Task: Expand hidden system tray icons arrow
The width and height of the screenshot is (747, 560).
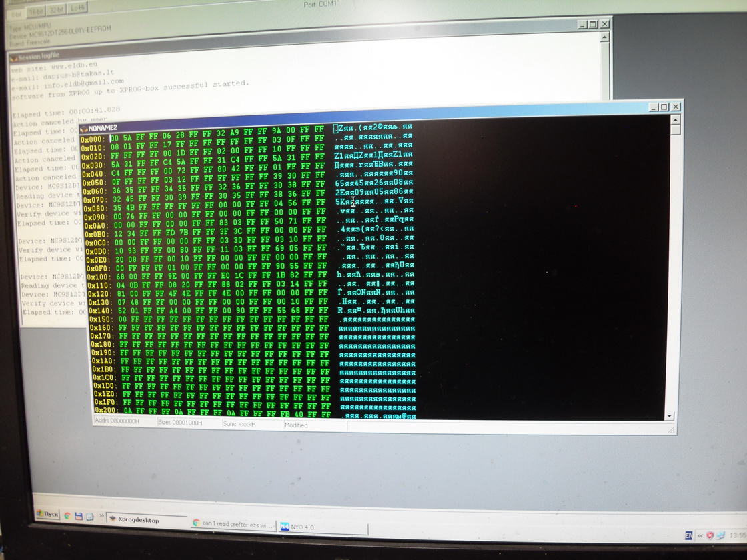Action: coord(700,535)
